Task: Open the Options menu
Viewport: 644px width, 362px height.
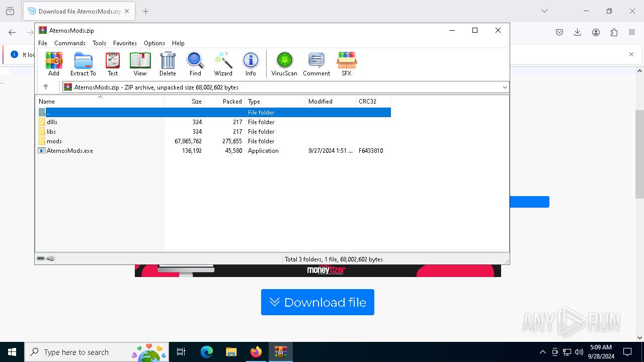Action: click(x=154, y=43)
